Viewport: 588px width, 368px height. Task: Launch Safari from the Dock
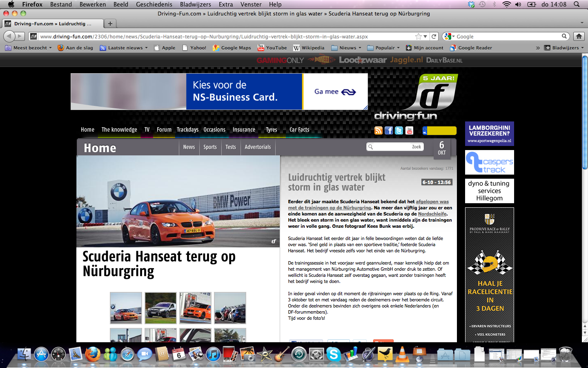click(x=127, y=354)
